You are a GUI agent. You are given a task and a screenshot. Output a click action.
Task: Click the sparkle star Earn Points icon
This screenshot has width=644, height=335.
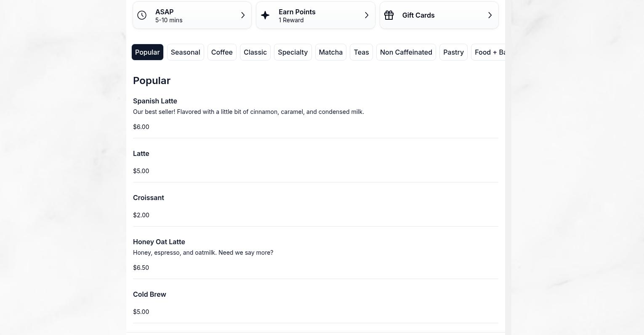coord(265,15)
